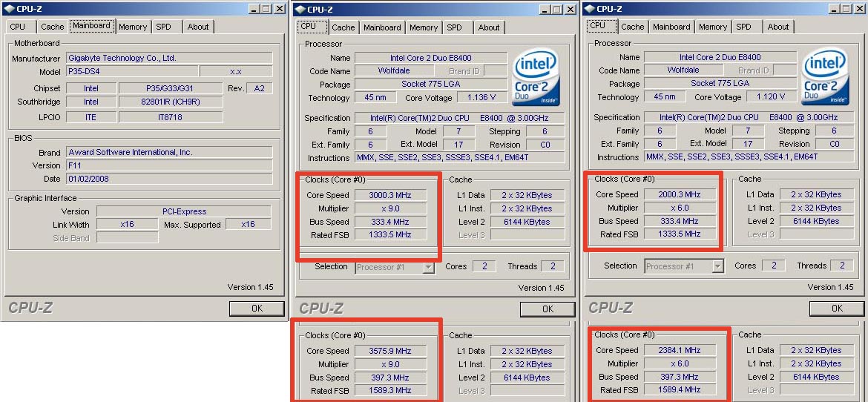
Task: Click core speed value '2000.3 MHz'
Action: tap(680, 194)
